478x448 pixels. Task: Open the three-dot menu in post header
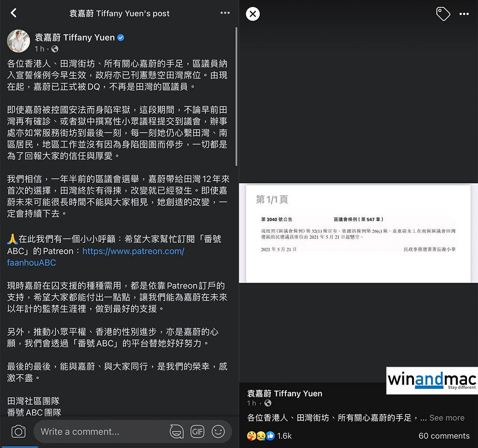[x=225, y=13]
